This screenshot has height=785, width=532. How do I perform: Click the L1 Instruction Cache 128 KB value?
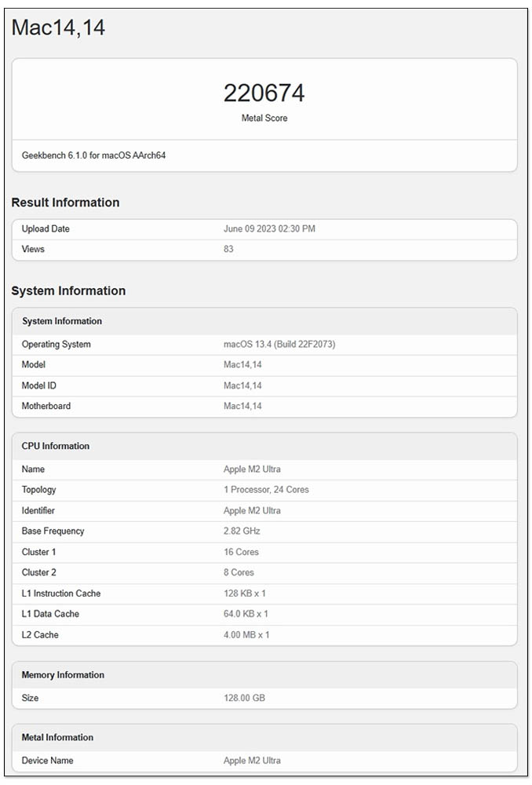(245, 593)
